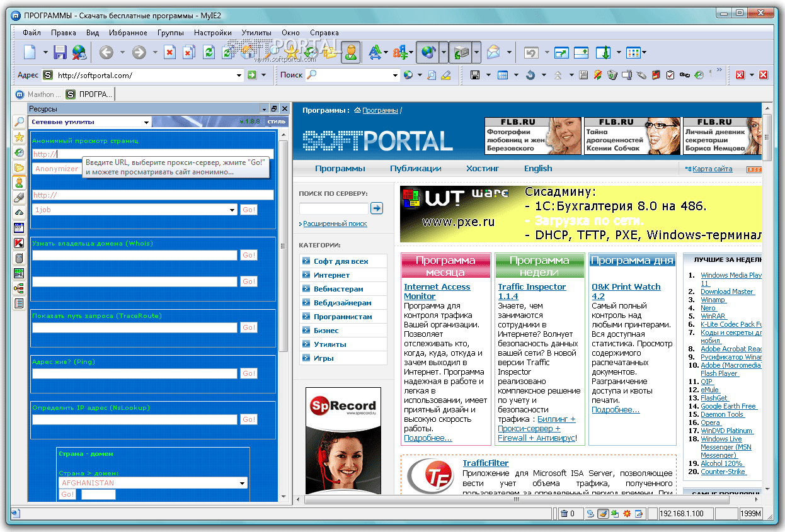The image size is (785, 532).
Task: Select the Интернет category
Action: 331,275
